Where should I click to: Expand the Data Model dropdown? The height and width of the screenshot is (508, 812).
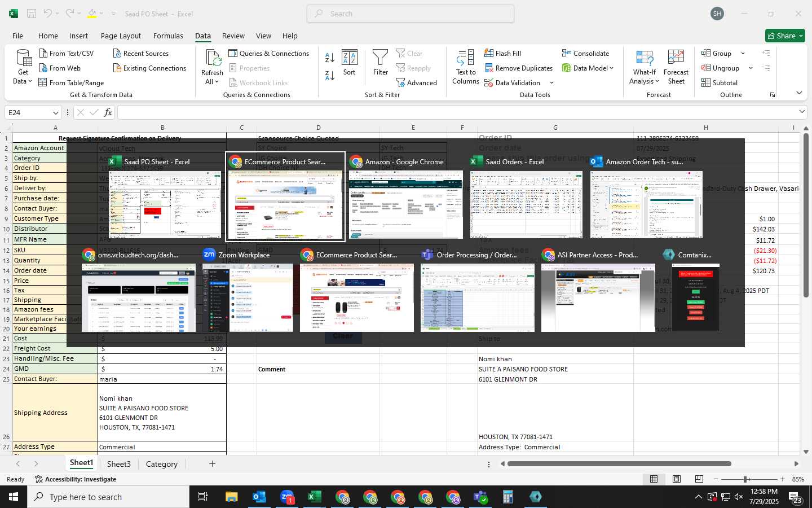point(611,68)
